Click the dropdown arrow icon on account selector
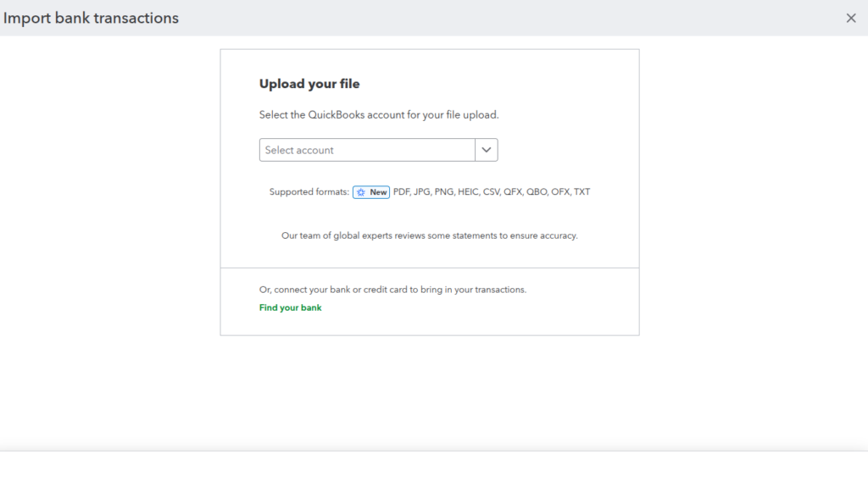Screen dimensions: 868x492 click(x=487, y=149)
